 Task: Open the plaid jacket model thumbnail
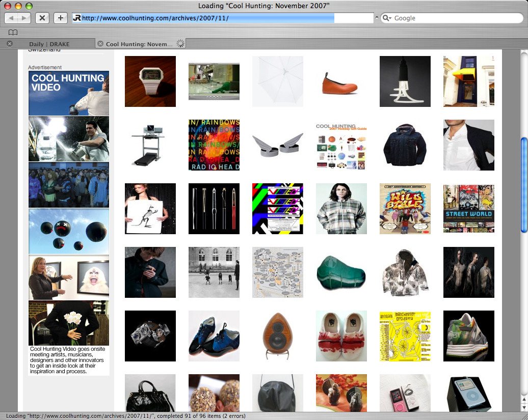click(x=341, y=209)
